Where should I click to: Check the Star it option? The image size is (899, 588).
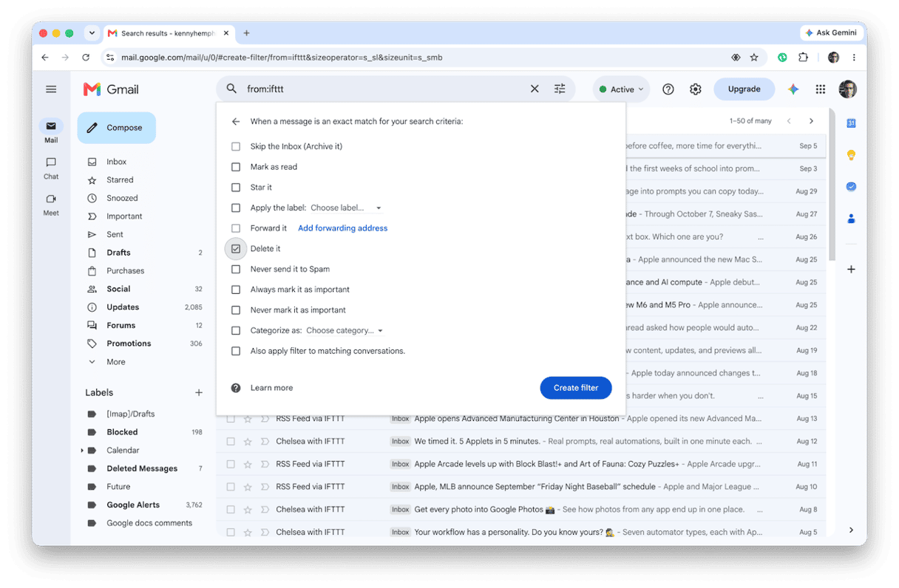tap(236, 188)
